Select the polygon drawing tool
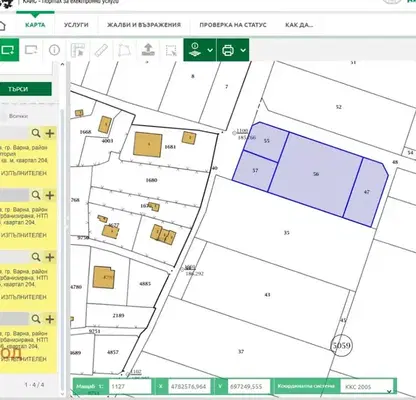Viewport: 416px width, 400px height. [124, 50]
